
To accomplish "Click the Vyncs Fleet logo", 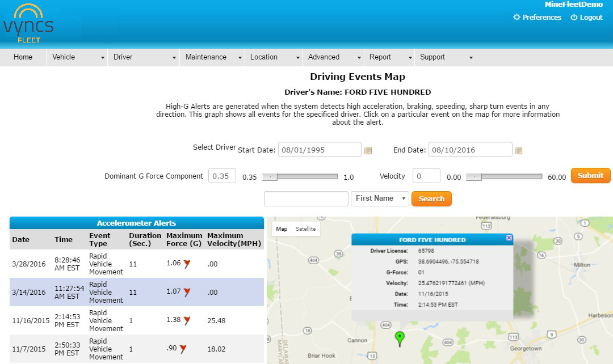I will tap(28, 23).
